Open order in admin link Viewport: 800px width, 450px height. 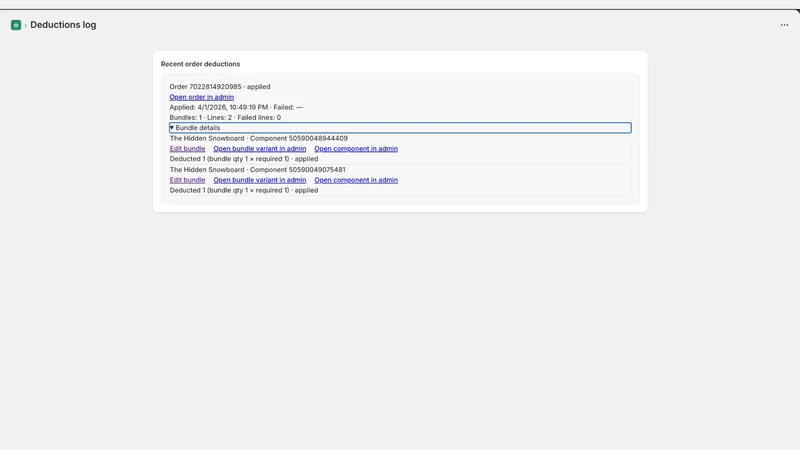[x=202, y=97]
